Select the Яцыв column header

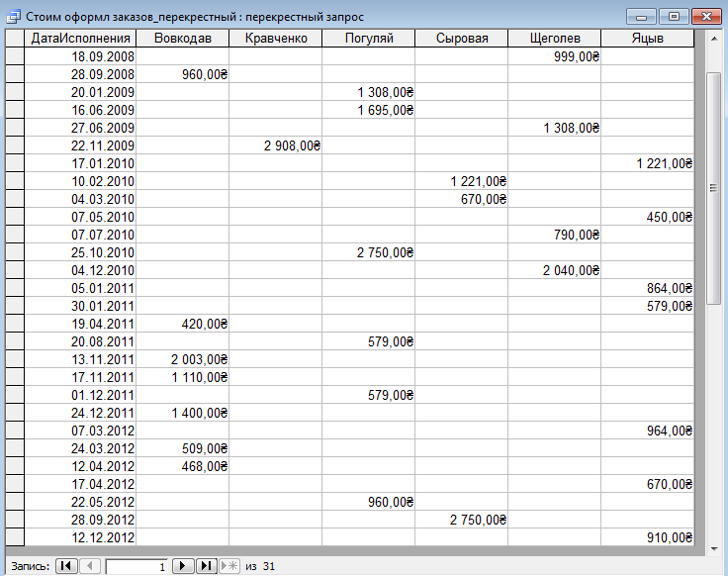tap(648, 38)
